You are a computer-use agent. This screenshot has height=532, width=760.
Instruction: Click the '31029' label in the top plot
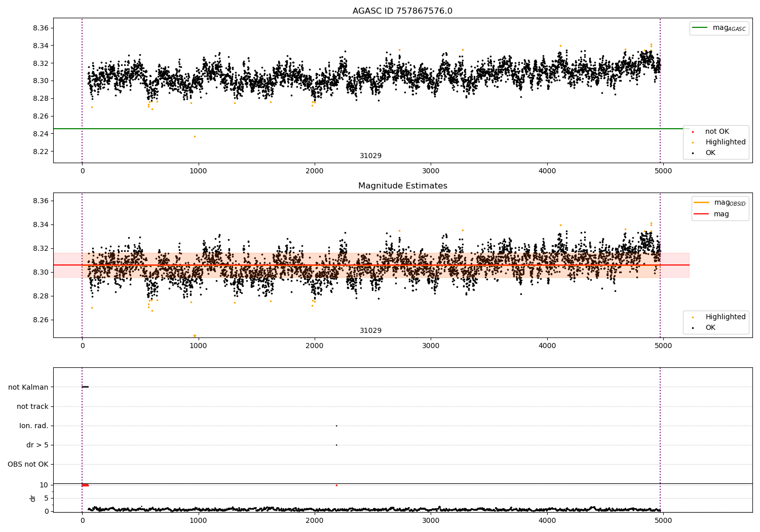click(370, 156)
